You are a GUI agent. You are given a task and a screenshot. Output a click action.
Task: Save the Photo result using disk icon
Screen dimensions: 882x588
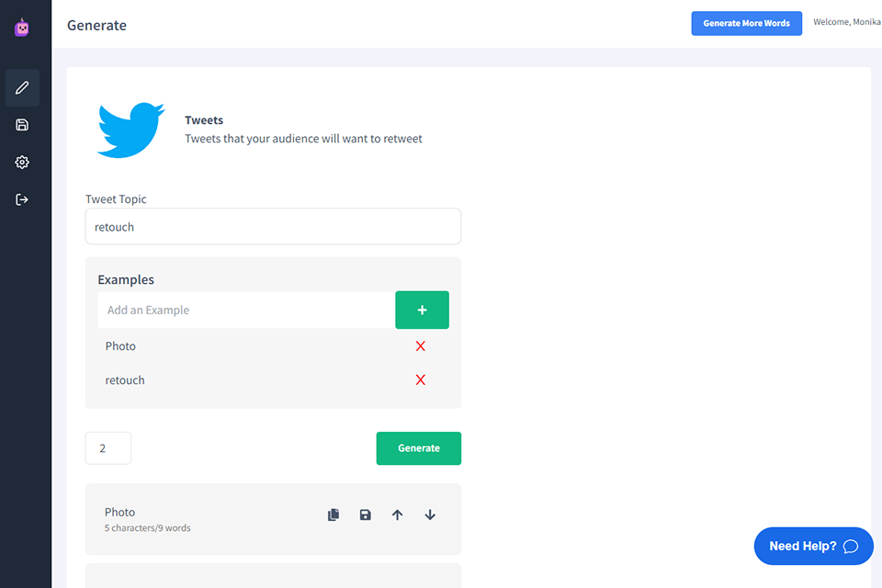click(365, 514)
